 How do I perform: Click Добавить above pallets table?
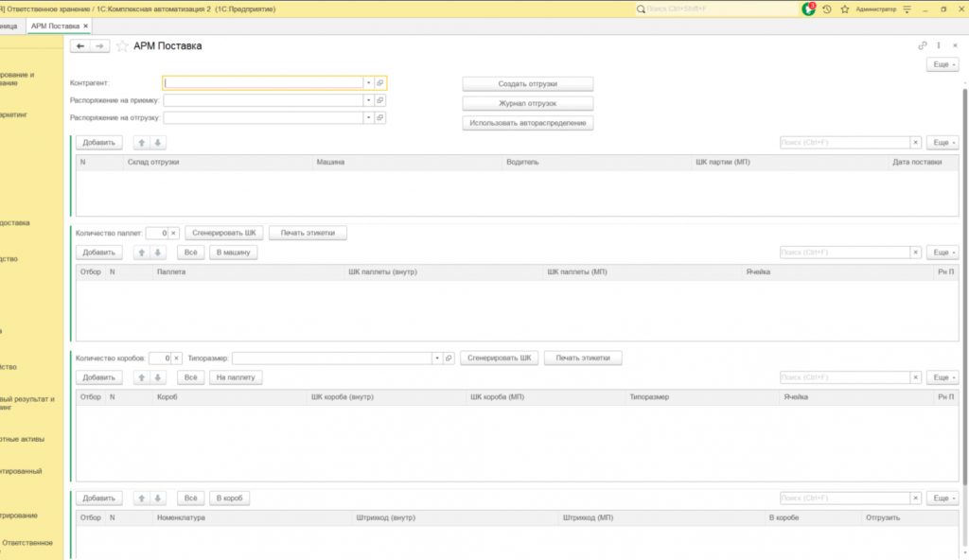pyautogui.click(x=98, y=253)
